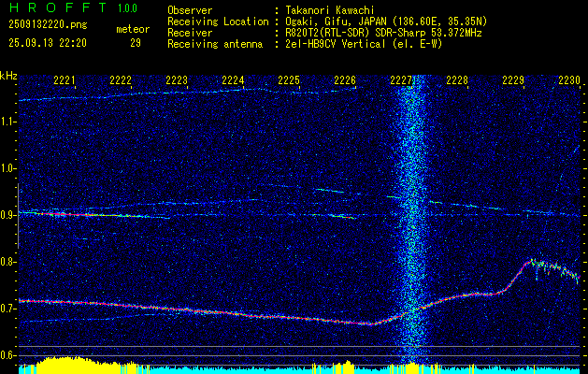Click the Doppler trace peak near 2229

pyautogui.click(x=531, y=261)
